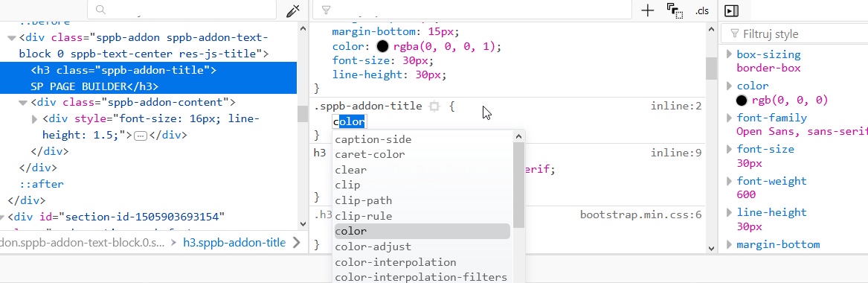Viewport: 868px width, 283px height.
Task: Collapse the sppb-addon-content div node
Action: 23,103
